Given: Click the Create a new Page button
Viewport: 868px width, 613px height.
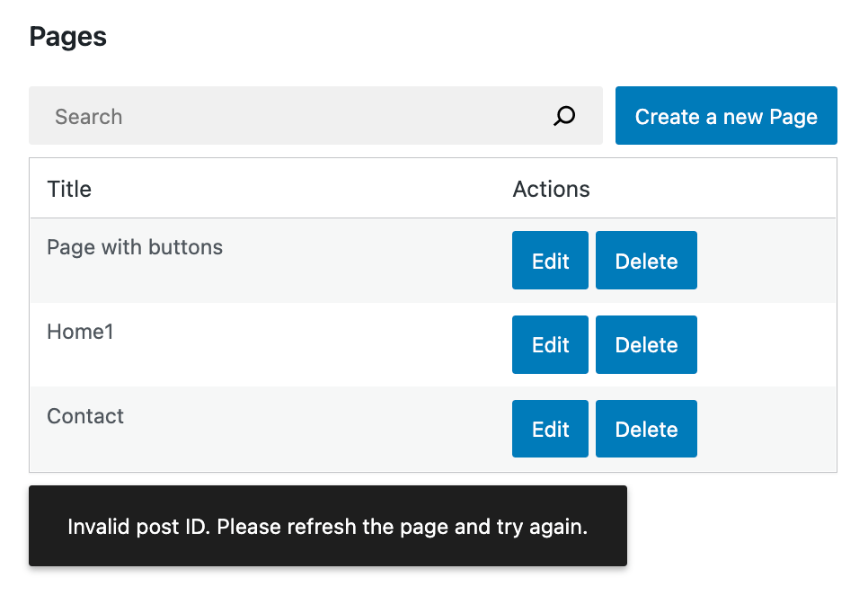Looking at the screenshot, I should tap(726, 116).
